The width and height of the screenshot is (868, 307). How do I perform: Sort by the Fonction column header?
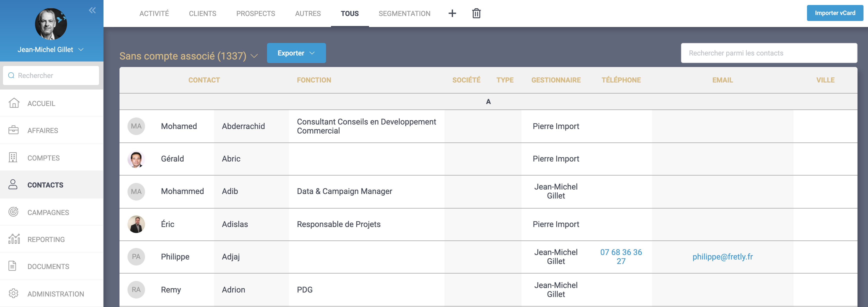click(x=314, y=80)
